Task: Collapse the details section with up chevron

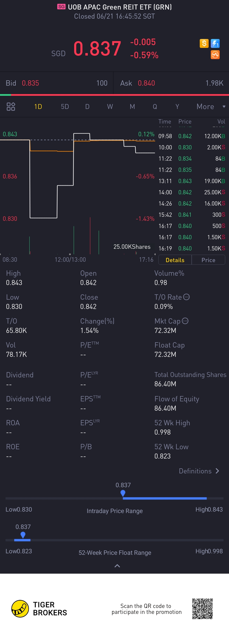Action: 117,566
